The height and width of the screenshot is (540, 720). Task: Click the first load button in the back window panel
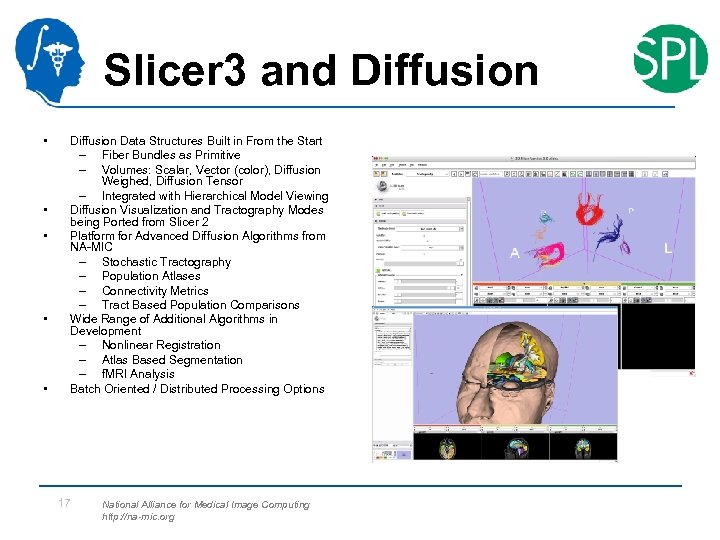click(x=388, y=214)
